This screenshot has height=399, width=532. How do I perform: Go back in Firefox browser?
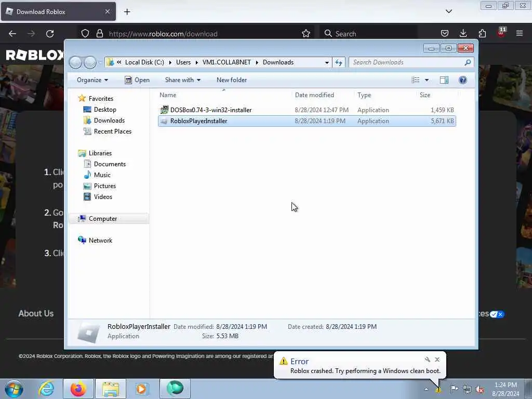click(12, 34)
